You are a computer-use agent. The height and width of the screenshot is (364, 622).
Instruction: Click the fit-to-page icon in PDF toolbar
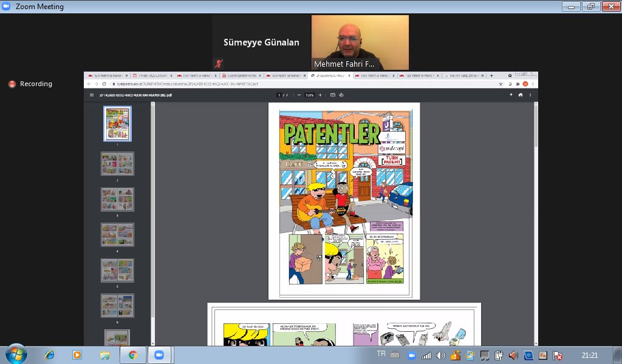pos(333,95)
